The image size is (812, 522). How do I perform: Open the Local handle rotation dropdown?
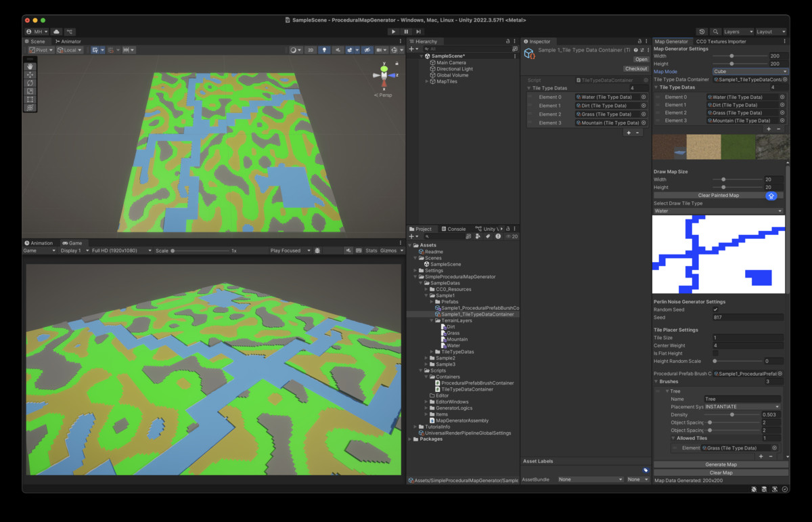click(x=70, y=49)
